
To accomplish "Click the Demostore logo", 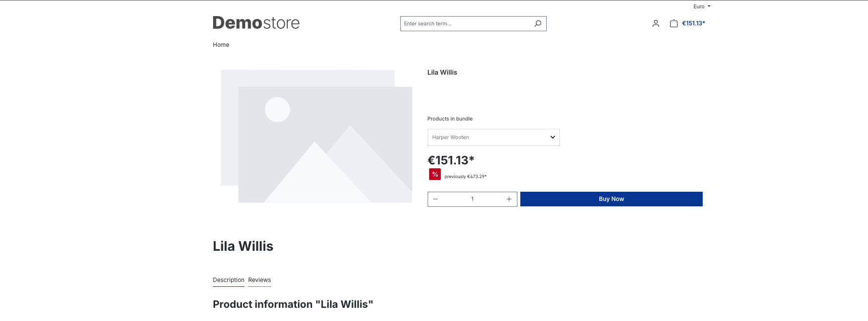I will coord(256,23).
